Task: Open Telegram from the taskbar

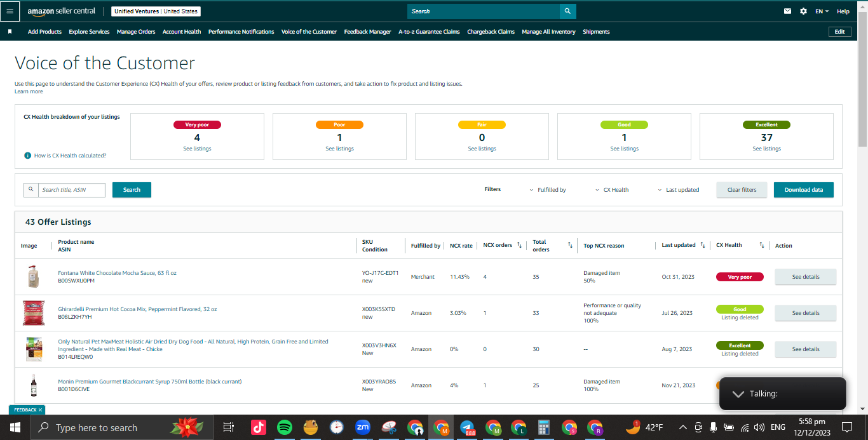Action: point(467,427)
